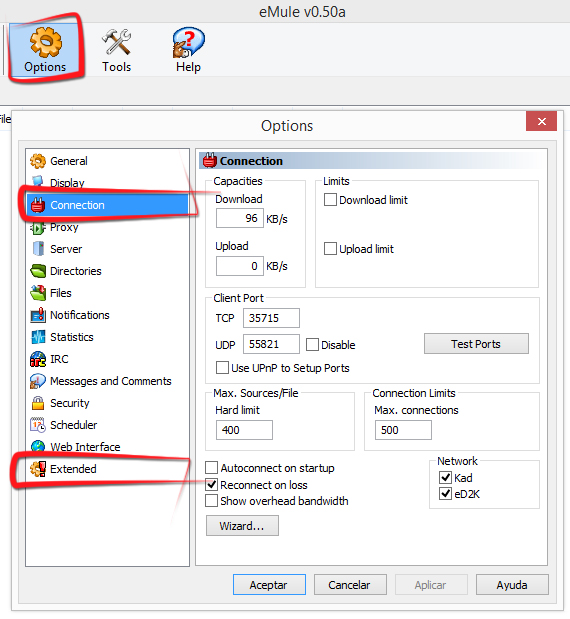Screen dimensions: 570x619
Task: Check Use UPnP to Setup Ports
Action: [x=222, y=368]
